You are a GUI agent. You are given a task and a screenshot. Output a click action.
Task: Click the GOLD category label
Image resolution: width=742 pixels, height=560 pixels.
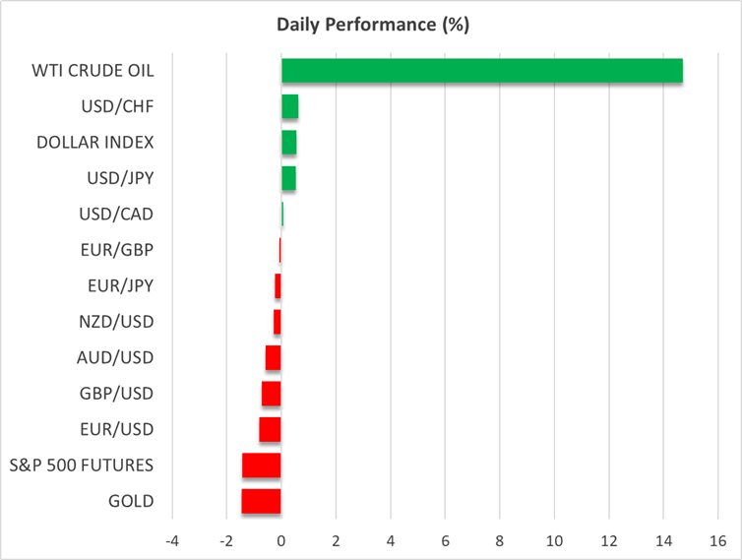click(132, 501)
